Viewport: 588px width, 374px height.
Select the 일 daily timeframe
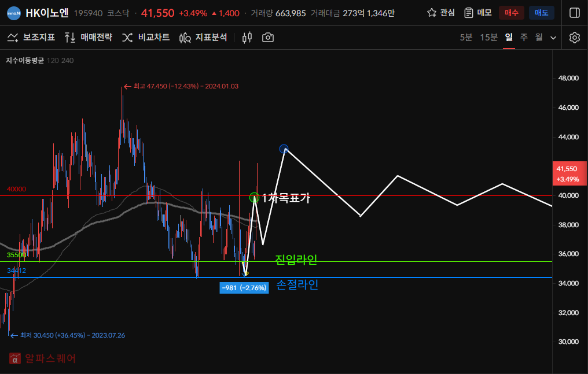[x=509, y=37]
